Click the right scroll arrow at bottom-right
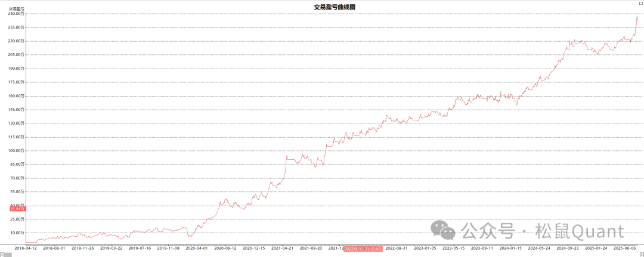The width and height of the screenshot is (644, 257). [x=641, y=254]
